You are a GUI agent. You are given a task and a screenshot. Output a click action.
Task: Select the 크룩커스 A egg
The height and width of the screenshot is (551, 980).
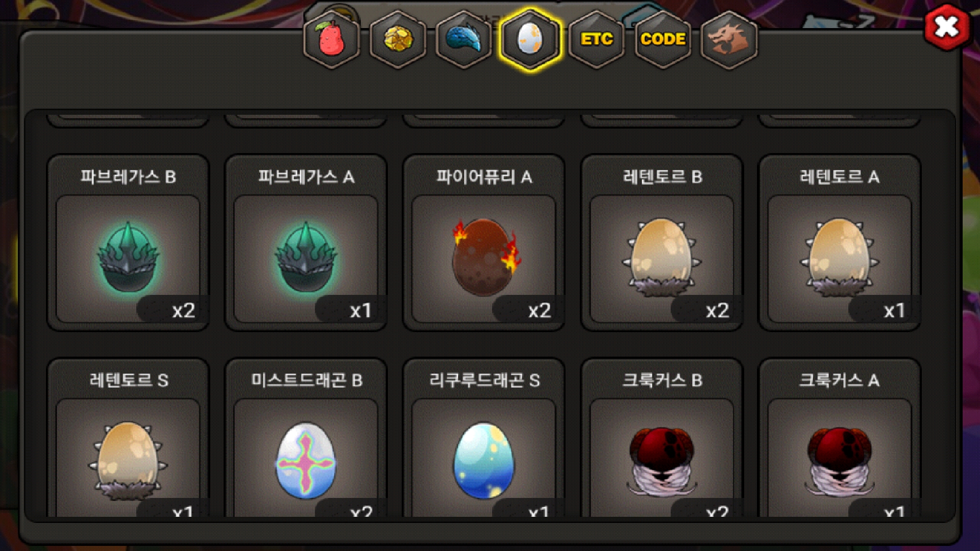tap(840, 438)
